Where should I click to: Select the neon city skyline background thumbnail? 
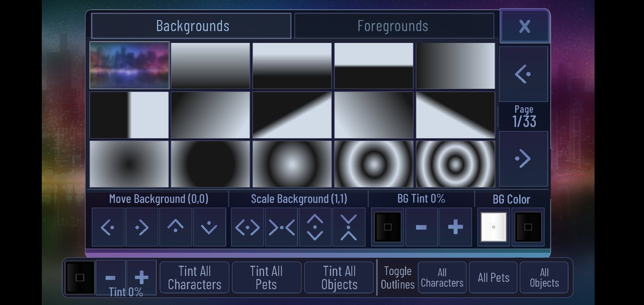(129, 66)
